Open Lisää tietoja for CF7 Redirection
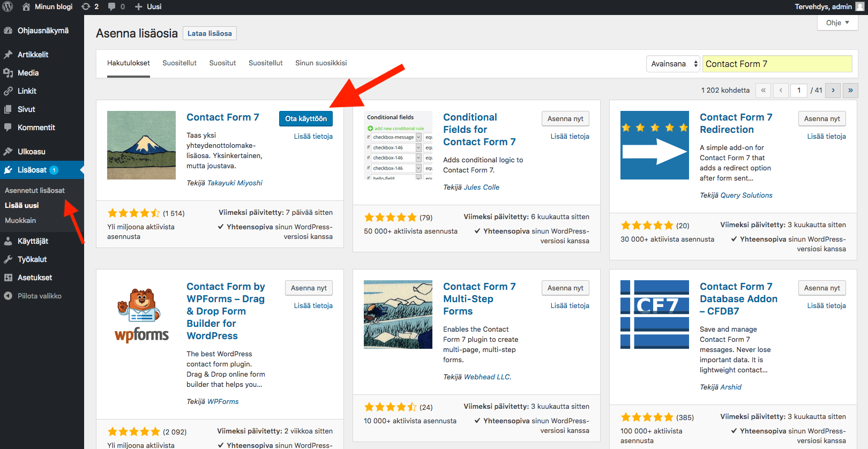The image size is (868, 449). [x=827, y=136]
